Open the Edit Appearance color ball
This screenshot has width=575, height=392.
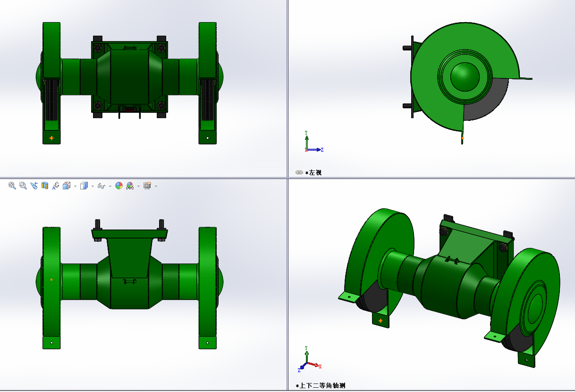pyautogui.click(x=119, y=186)
